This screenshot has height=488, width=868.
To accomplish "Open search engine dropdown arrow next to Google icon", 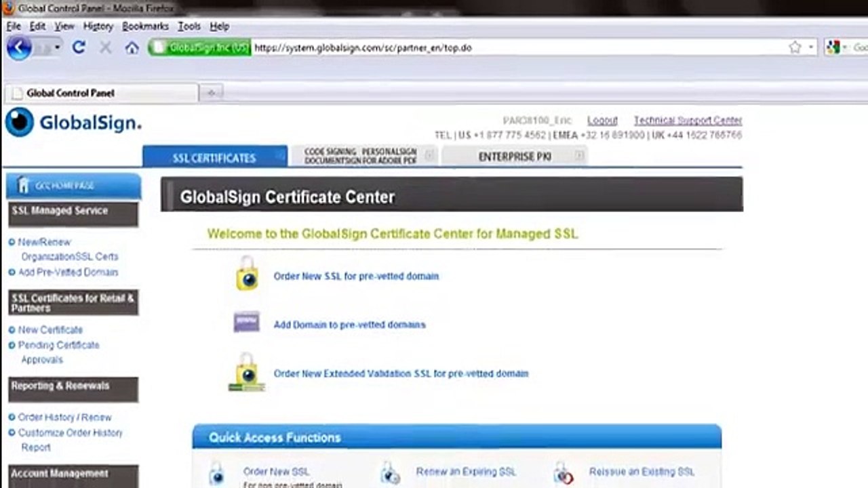I will pos(846,48).
